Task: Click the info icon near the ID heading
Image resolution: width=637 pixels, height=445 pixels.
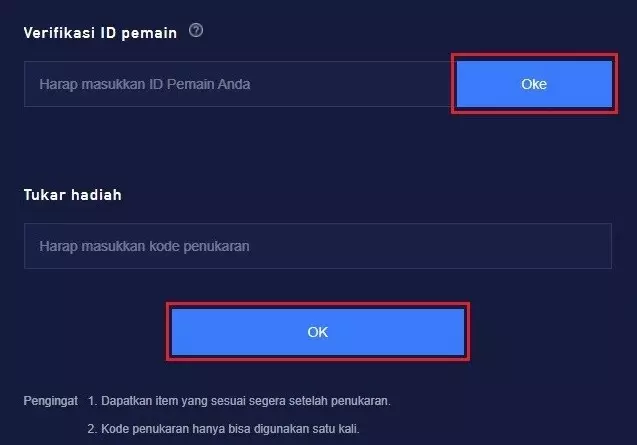Action: 196,31
